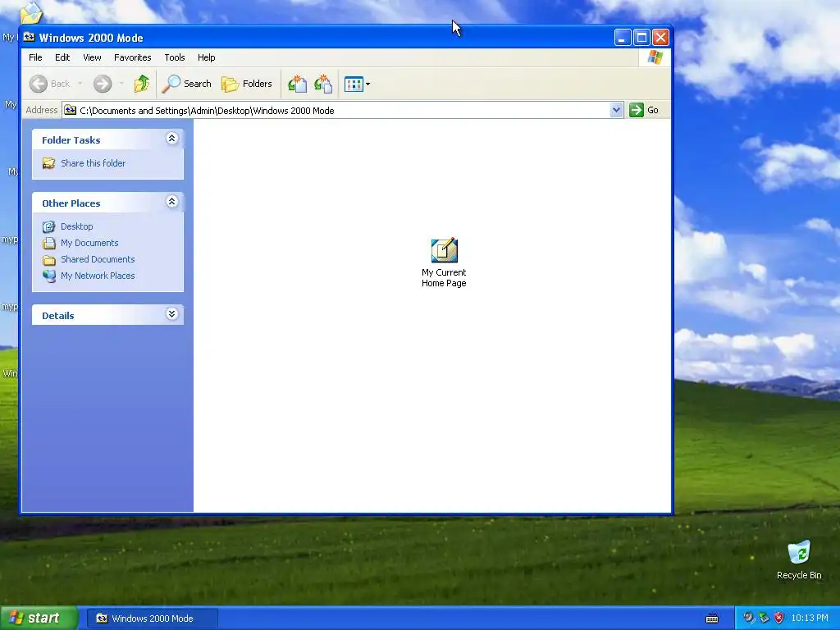Maximize the Windows 2000 Mode window
This screenshot has width=840, height=630.
[x=641, y=38]
